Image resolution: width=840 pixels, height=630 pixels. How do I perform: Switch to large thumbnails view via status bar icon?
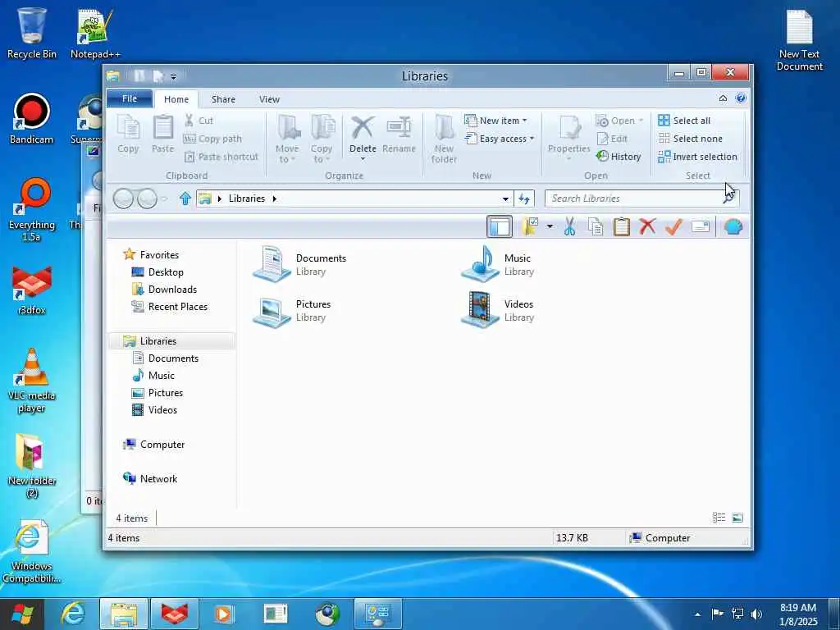coord(737,518)
